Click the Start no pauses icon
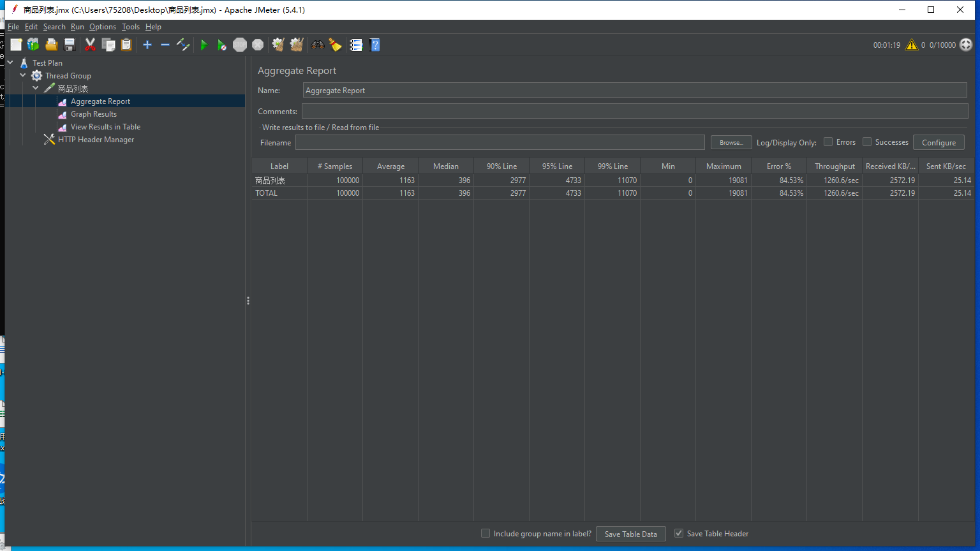980x551 pixels. pyautogui.click(x=221, y=45)
